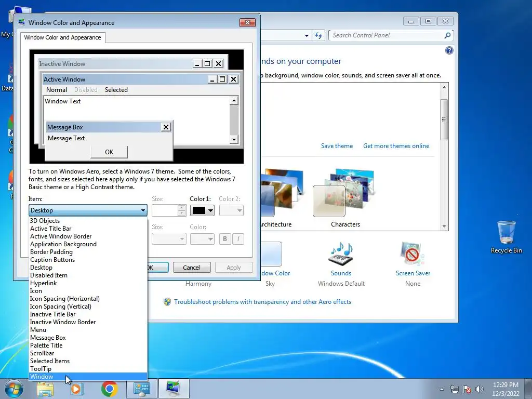This screenshot has height=399, width=532.
Task: Select Inactive Title Bar entry
Action: [88, 314]
